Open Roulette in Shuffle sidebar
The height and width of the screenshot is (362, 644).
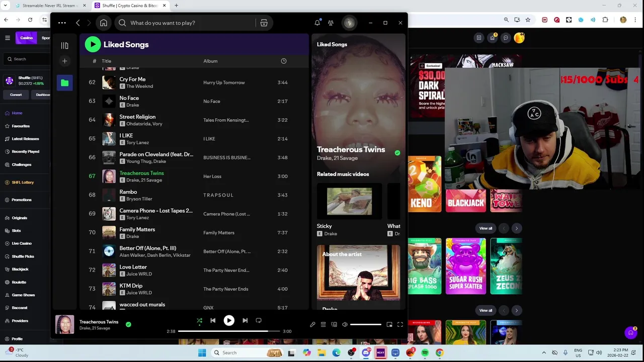[x=19, y=282]
